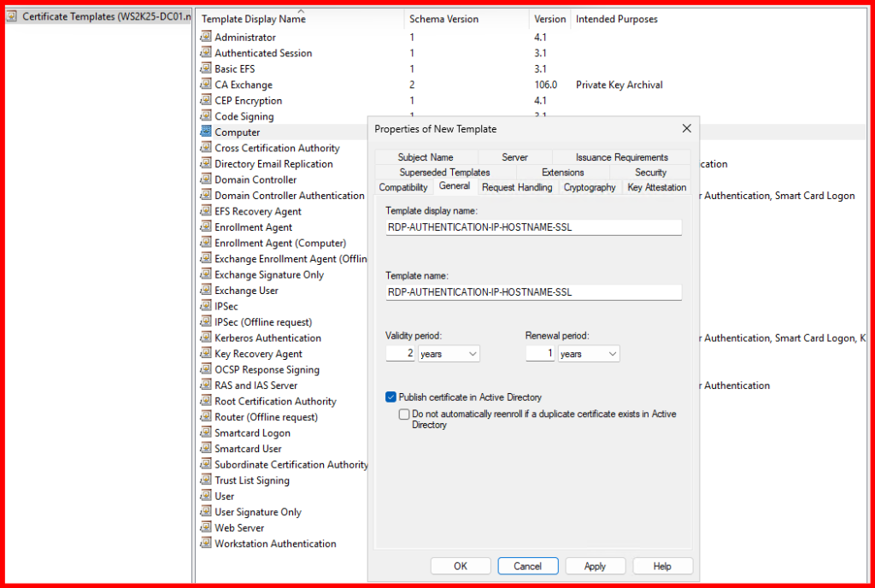
Task: Switch to the Security tab
Action: pos(650,173)
